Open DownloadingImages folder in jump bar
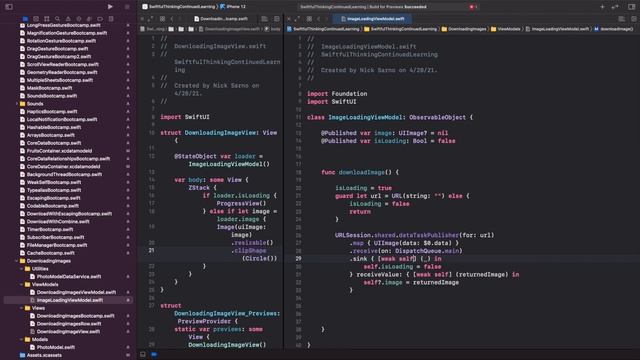Screen dimensions: 640x360 (x=464, y=29)
